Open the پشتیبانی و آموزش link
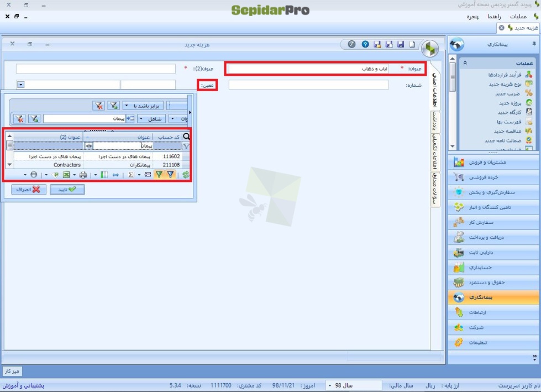 [x=23, y=385]
